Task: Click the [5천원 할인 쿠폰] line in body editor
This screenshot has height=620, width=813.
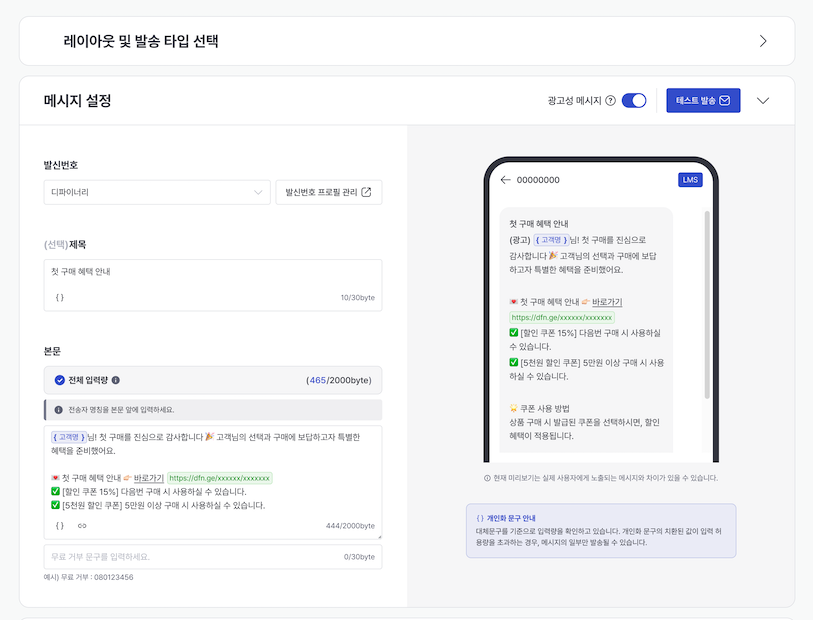Action: (158, 505)
